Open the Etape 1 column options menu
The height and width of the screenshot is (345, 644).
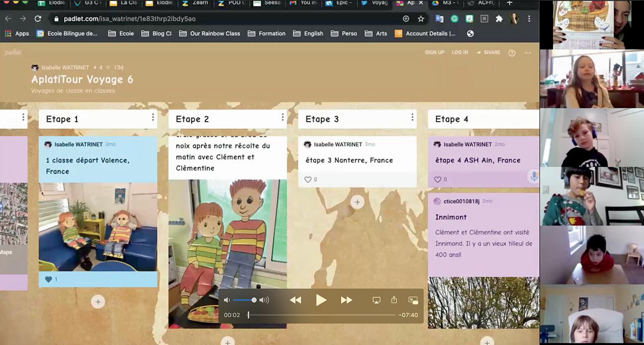[x=153, y=117]
